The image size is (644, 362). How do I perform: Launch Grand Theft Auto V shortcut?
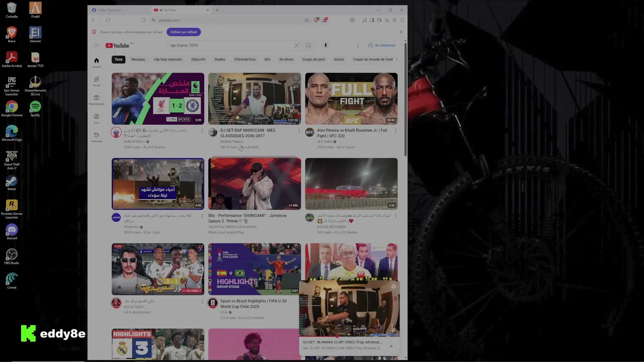[12, 160]
